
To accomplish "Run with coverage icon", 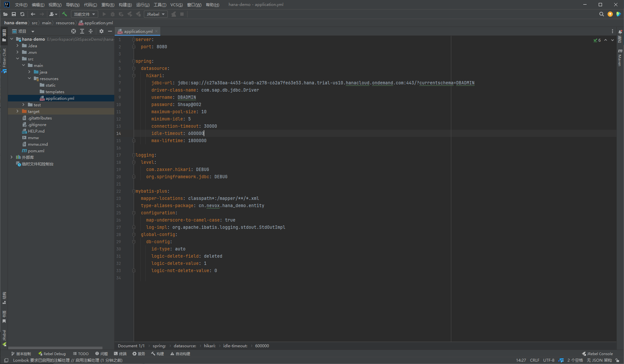I will tap(121, 14).
